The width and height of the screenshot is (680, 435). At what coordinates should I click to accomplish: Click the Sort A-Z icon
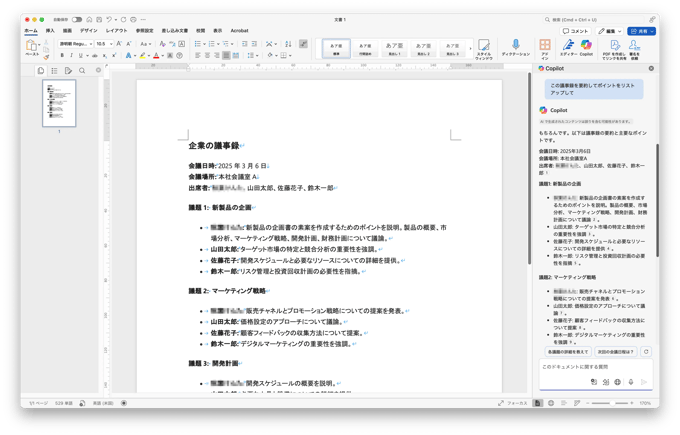click(288, 44)
